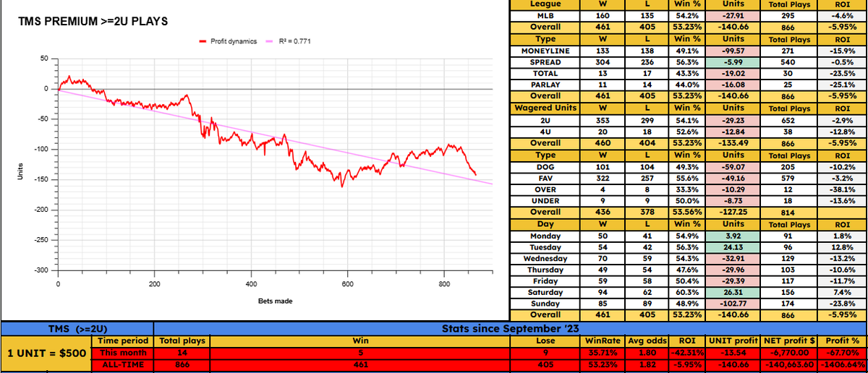Select the all-time profit percent -1406.64%

(x=844, y=364)
